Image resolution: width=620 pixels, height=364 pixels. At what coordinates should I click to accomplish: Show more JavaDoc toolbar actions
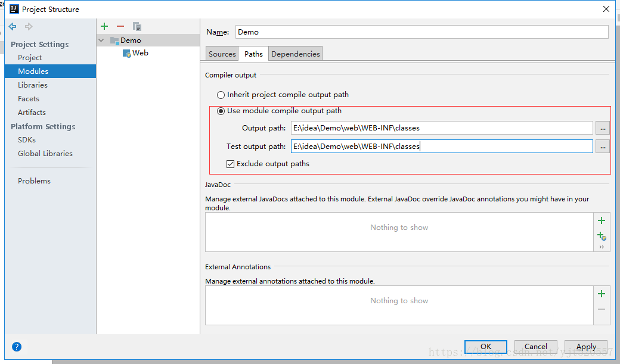[602, 247]
